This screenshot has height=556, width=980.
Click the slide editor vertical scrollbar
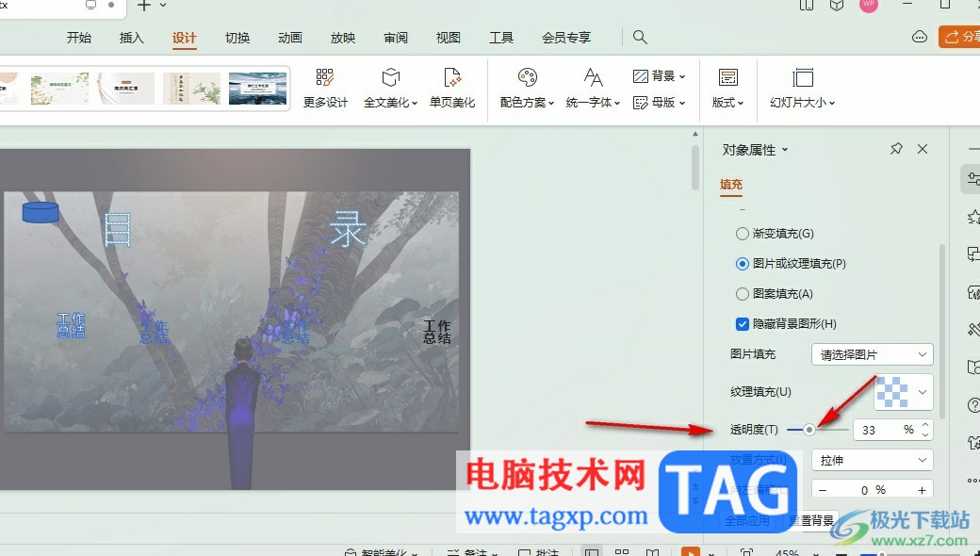pos(695,167)
